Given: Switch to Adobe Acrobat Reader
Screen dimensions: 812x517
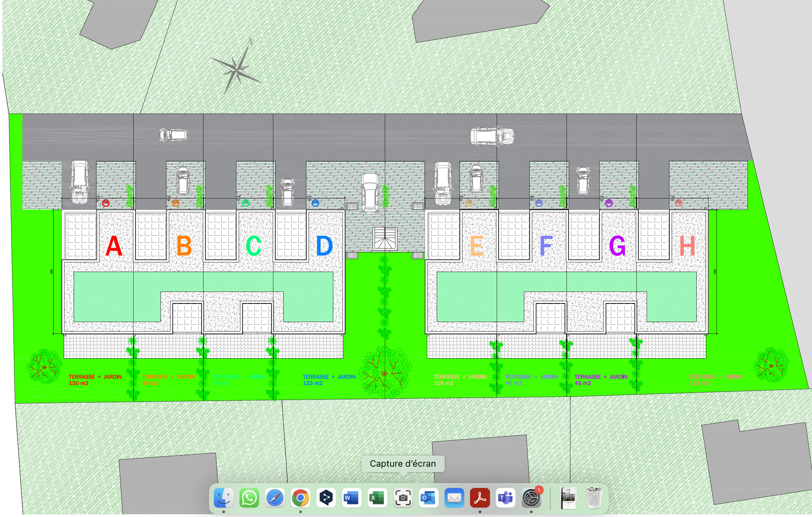Looking at the screenshot, I should [480, 497].
